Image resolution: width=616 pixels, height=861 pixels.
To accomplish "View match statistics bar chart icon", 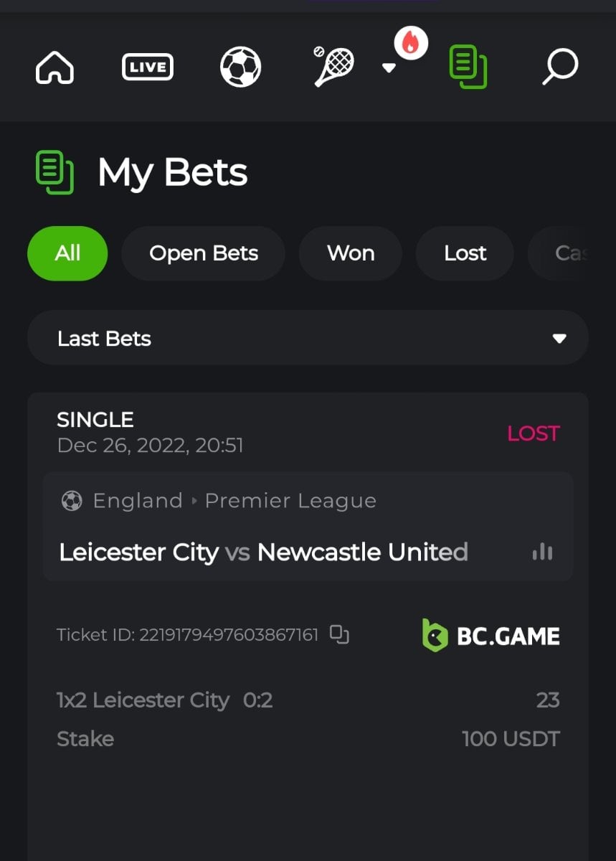I will coord(542,551).
